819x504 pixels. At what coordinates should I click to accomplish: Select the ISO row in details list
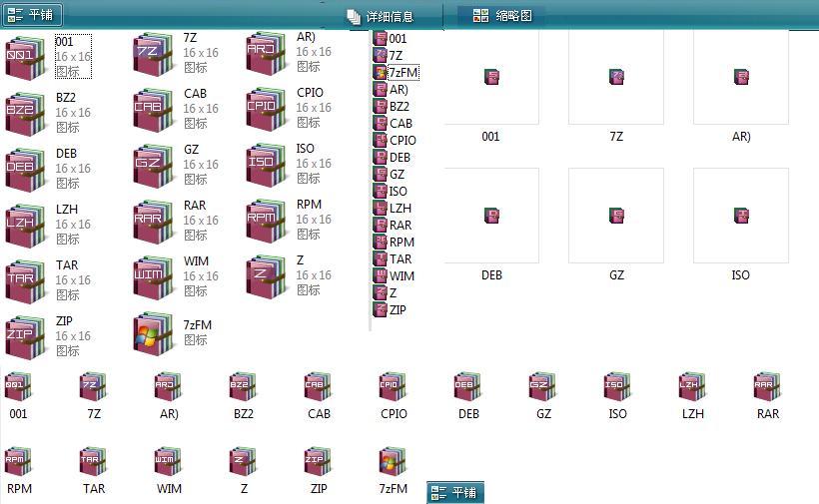[391, 192]
